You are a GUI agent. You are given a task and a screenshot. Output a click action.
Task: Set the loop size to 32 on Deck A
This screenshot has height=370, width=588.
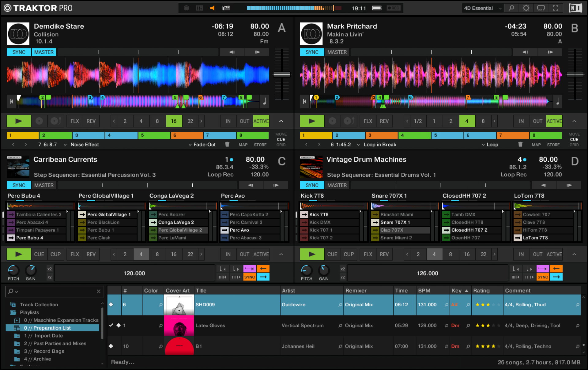click(190, 121)
